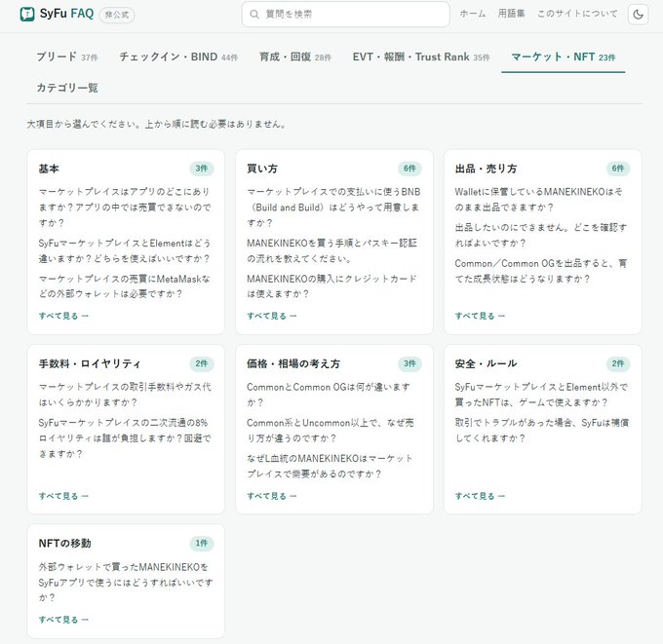Click すべて見る in the 価格・相場の考え方 card

tap(272, 496)
